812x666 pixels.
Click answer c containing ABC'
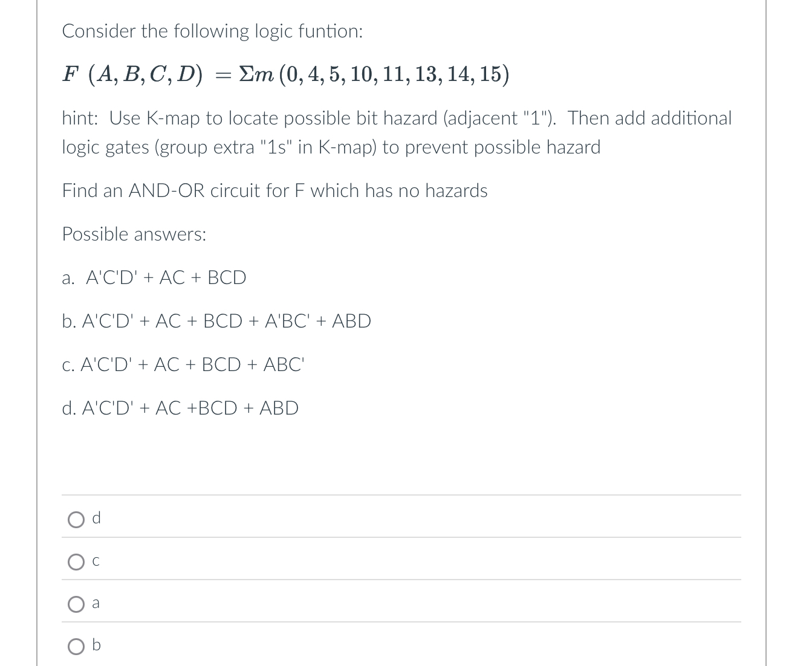183,364
